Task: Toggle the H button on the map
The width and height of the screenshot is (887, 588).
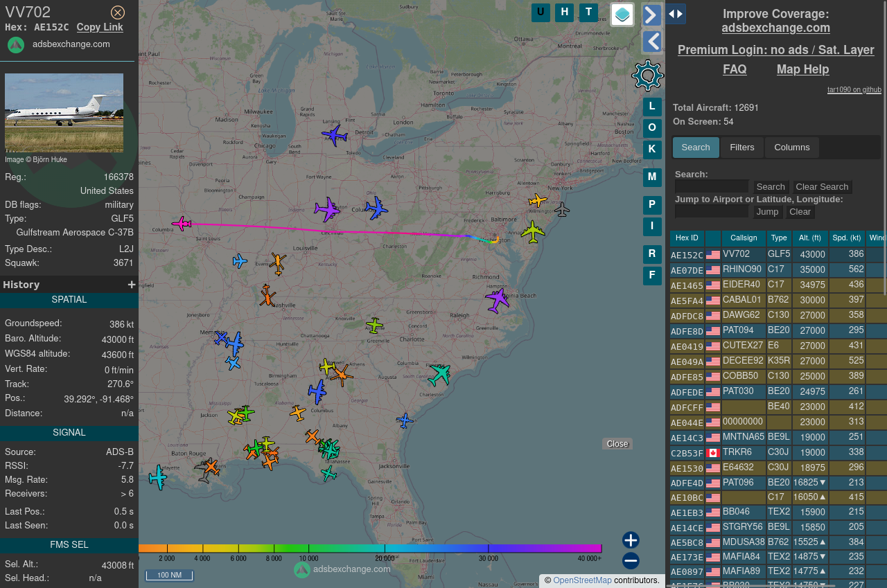Action: point(564,12)
